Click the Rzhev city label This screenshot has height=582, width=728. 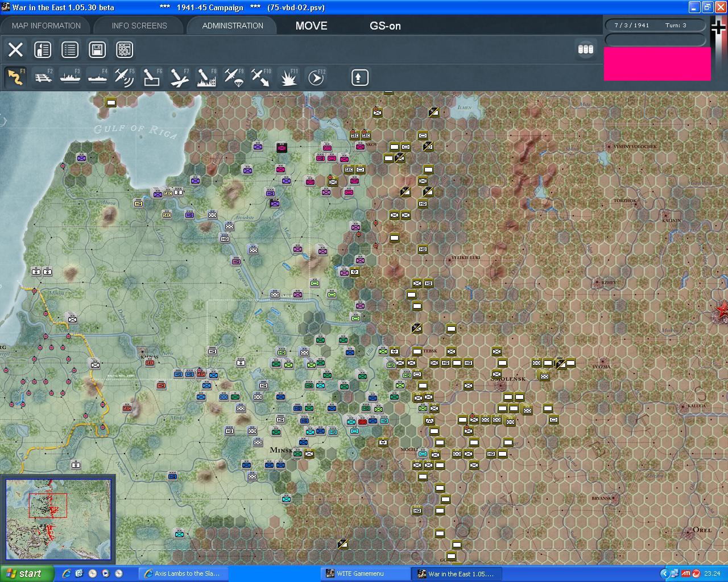(609, 282)
